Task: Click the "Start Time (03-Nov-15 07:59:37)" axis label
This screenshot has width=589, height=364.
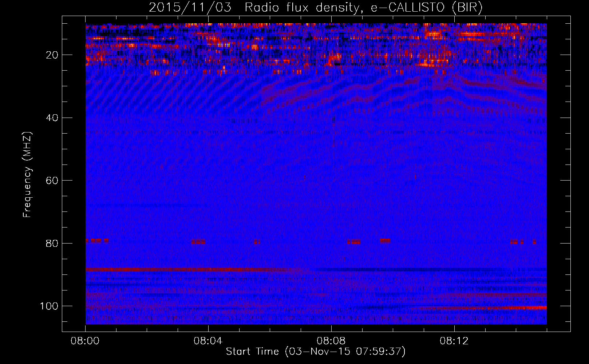Action: coord(316,352)
